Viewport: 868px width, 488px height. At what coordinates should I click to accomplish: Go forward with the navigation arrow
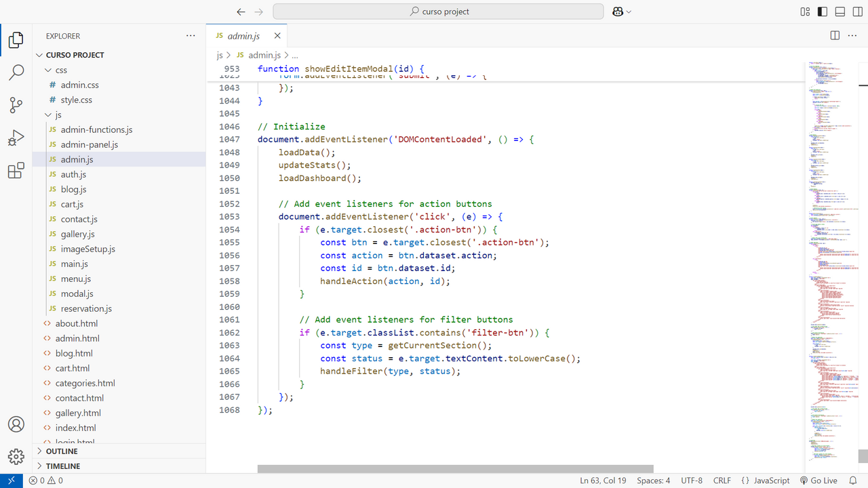tap(258, 12)
